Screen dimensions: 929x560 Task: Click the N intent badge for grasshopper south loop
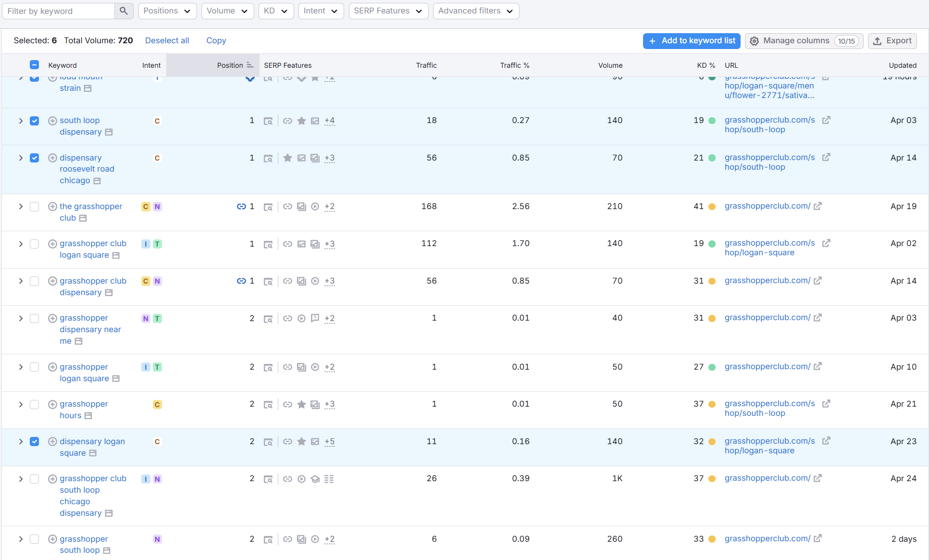click(157, 539)
